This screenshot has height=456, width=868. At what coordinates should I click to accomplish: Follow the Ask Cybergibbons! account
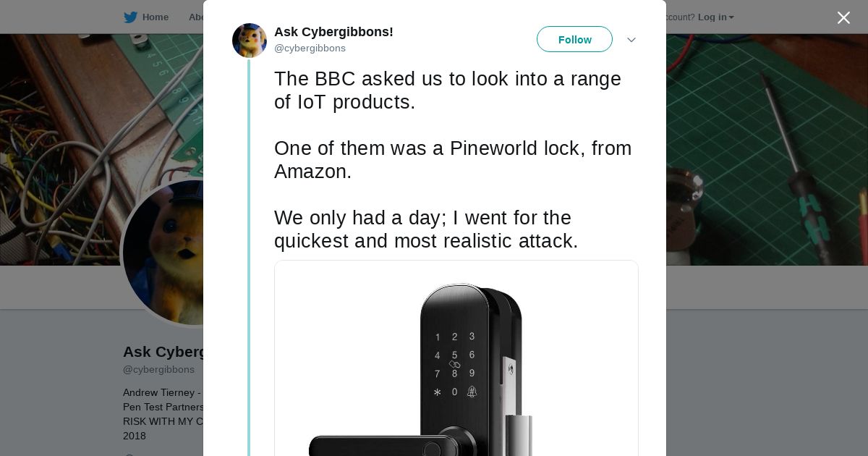tap(574, 40)
